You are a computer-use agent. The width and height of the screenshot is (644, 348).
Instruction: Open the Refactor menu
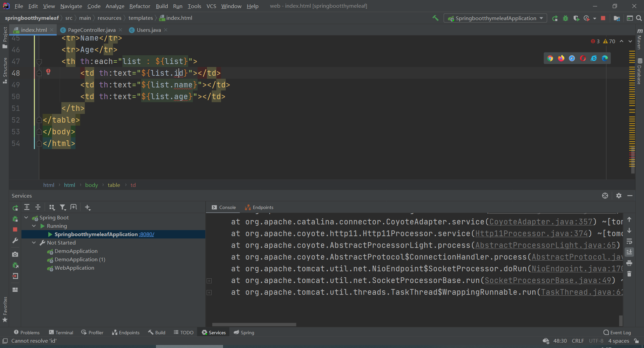[x=140, y=6]
